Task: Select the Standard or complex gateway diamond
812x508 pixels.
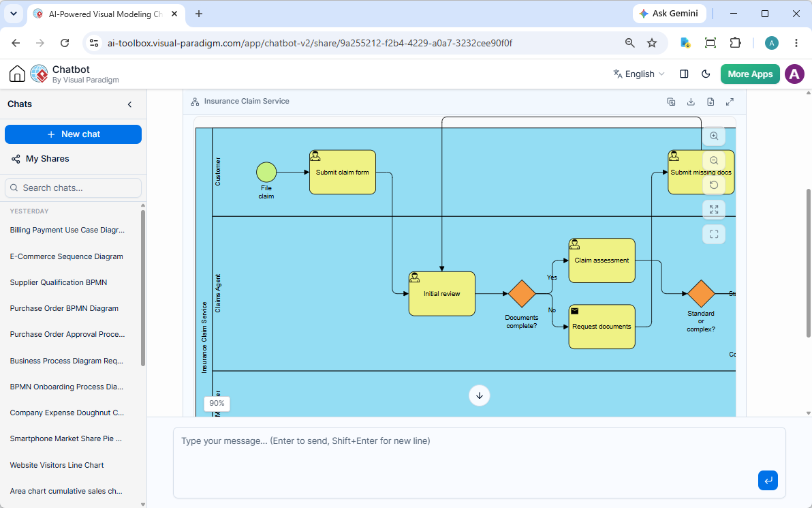Action: 701,293
